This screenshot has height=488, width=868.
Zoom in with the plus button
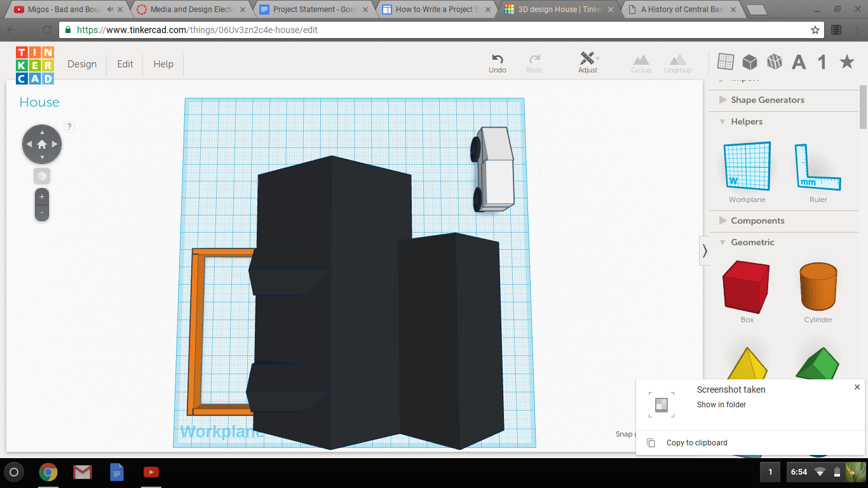(x=42, y=197)
